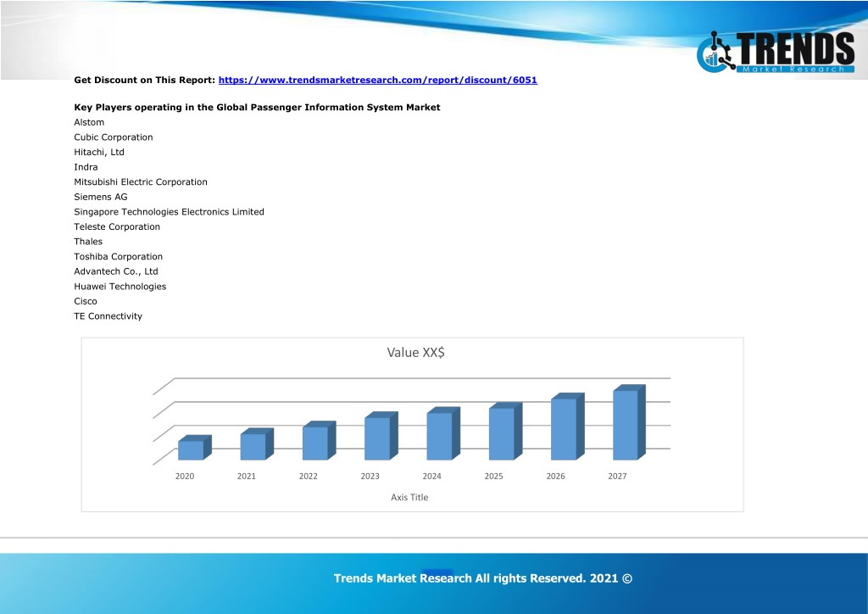Image resolution: width=868 pixels, height=614 pixels.
Task: Click the 'Teleste Corporation' list entry
Action: tap(117, 227)
